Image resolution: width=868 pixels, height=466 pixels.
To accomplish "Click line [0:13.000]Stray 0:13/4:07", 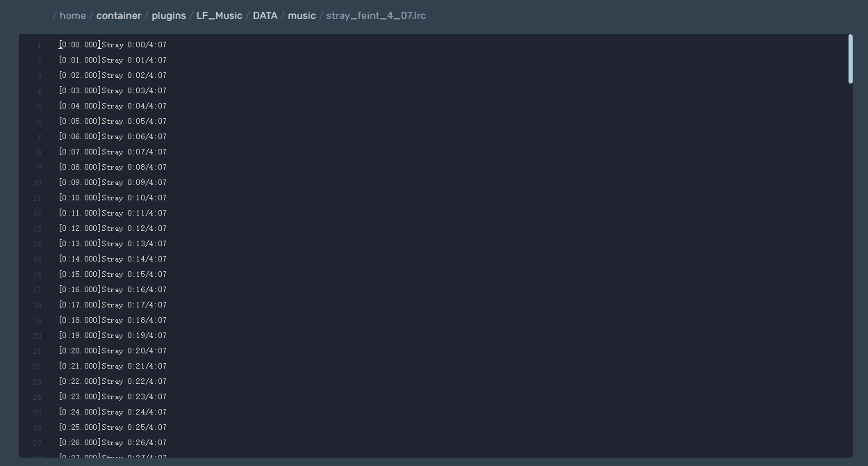I will [x=113, y=243].
